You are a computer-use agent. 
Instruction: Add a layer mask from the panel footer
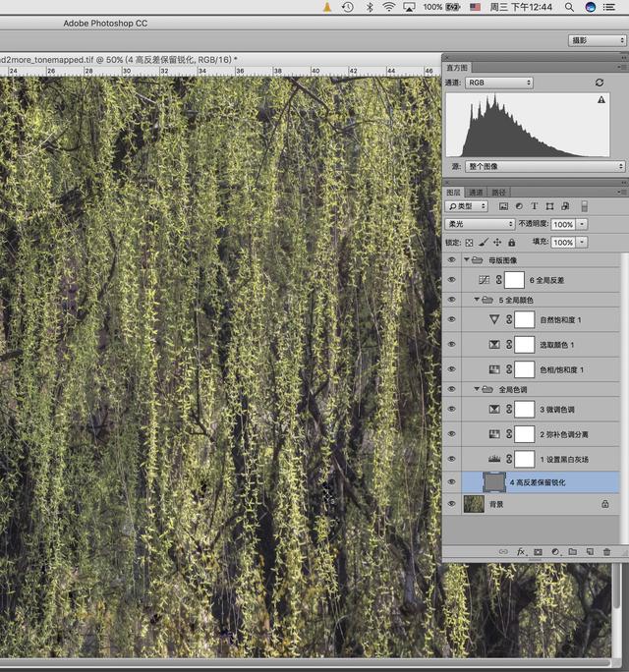tap(539, 552)
